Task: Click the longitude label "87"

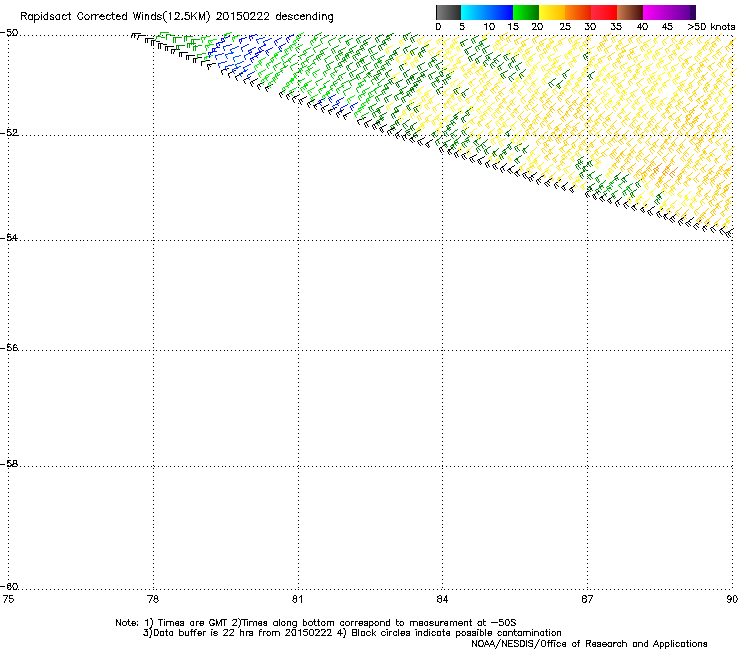Action: click(587, 599)
